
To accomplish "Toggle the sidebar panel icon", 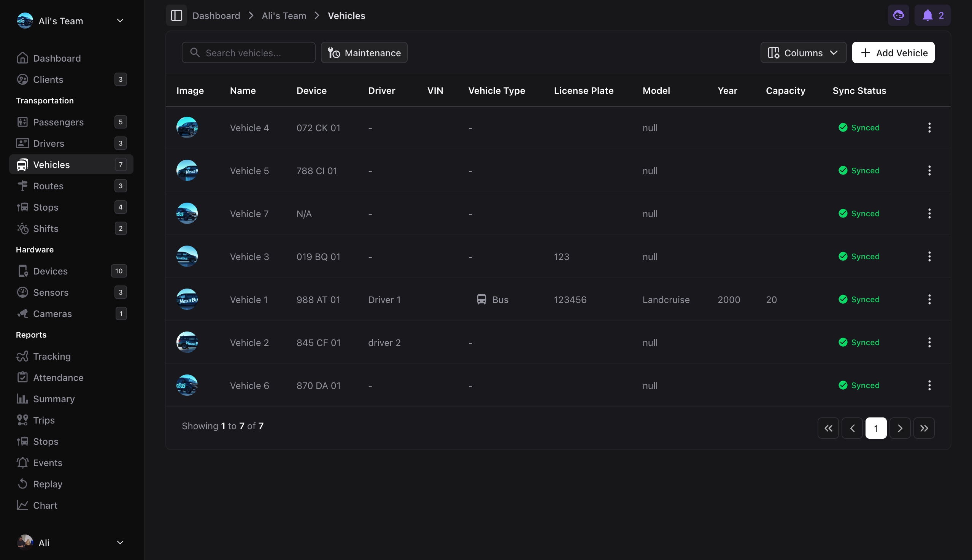I will pyautogui.click(x=176, y=15).
